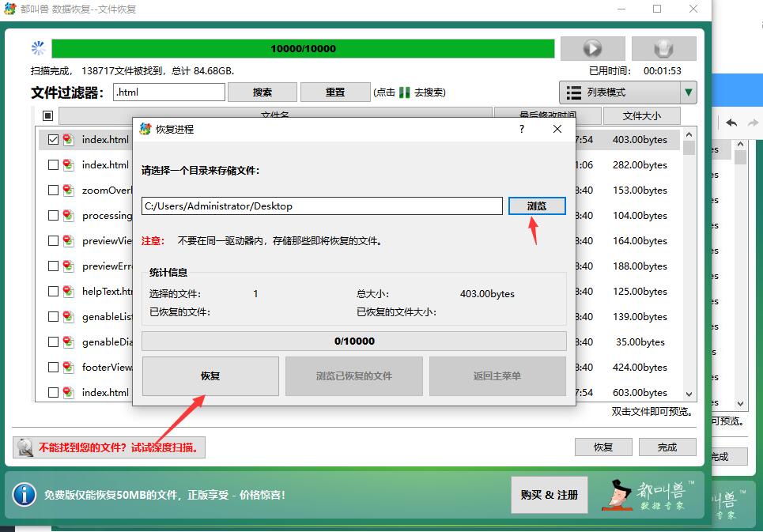
Task: Click the file list scrollbar up arrow
Action: [689, 134]
